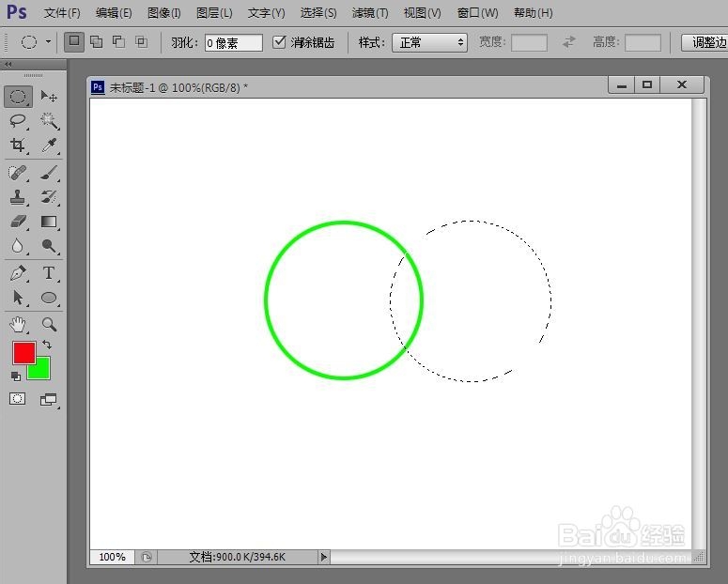
Task: Choose Add to Selection mode
Action: click(96, 41)
